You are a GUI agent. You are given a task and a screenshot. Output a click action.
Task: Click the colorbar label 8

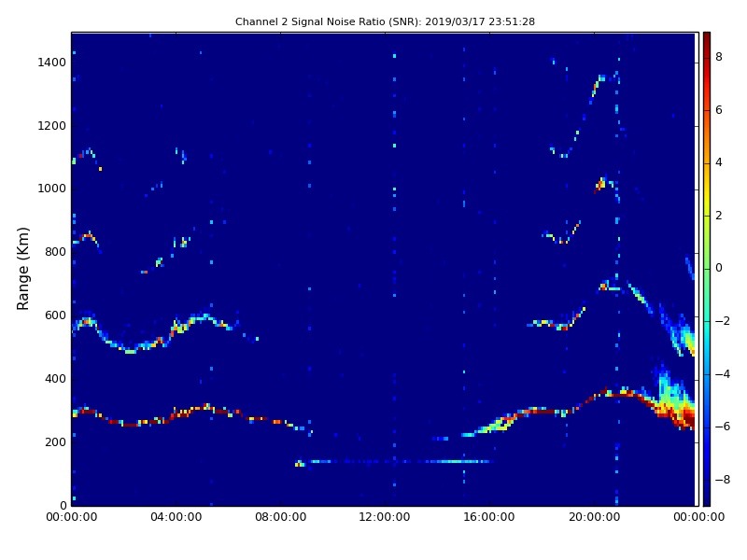click(719, 57)
